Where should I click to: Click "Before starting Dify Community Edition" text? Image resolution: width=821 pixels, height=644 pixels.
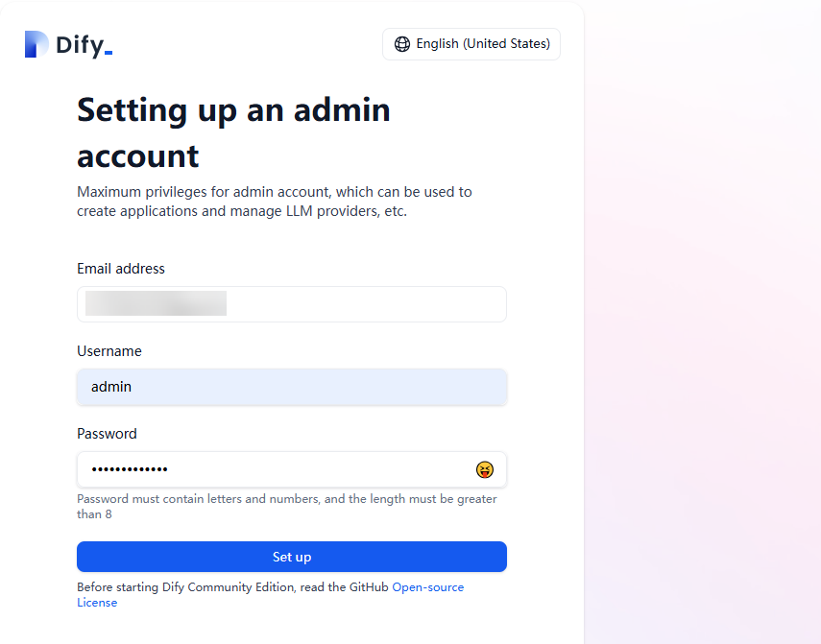point(232,587)
